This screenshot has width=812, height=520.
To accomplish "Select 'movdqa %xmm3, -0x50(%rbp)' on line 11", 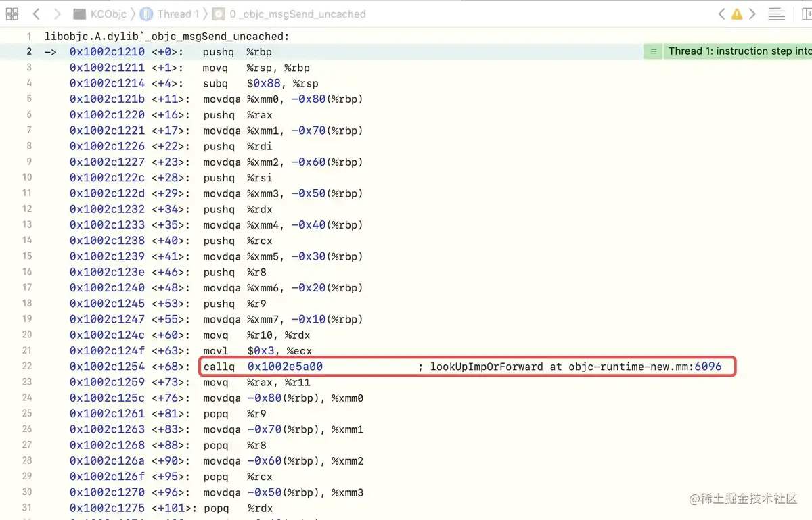I will [x=284, y=193].
